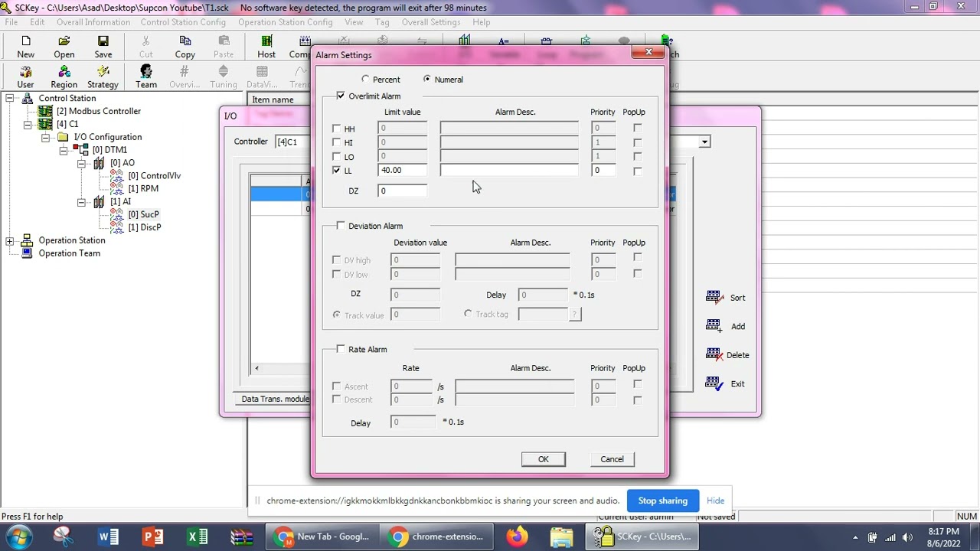Collapse the I/O Configuration node
Screen dimensions: 980x551
pos(45,137)
